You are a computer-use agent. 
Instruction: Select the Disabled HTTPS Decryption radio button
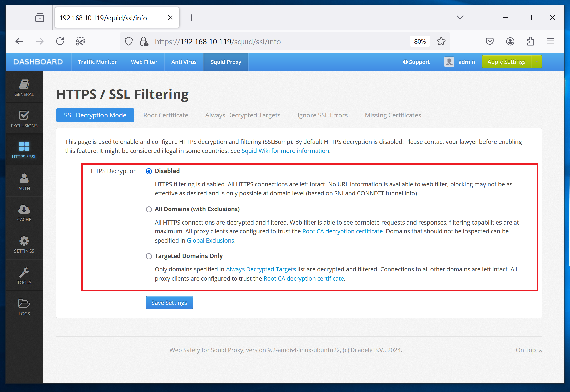[149, 171]
